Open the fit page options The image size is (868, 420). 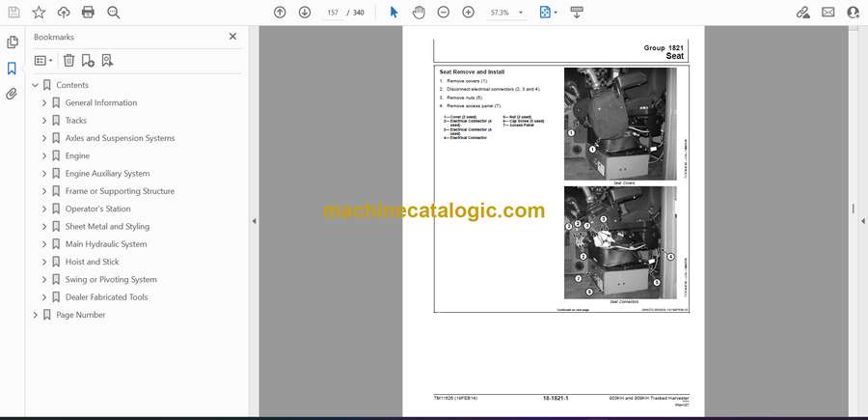pos(549,13)
